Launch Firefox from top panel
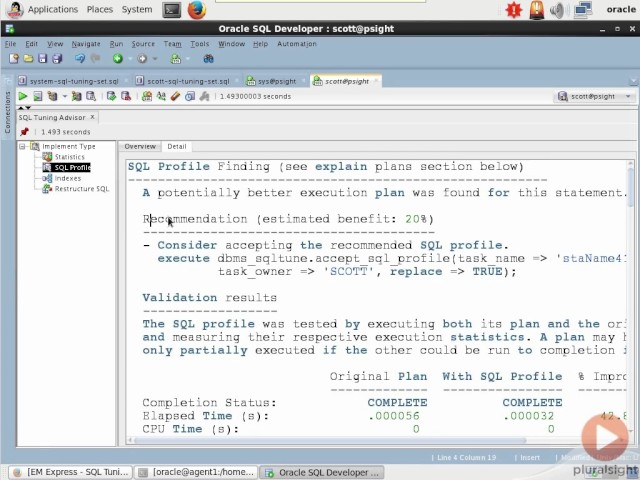Image resolution: width=640 pixels, height=480 pixels. [197, 10]
